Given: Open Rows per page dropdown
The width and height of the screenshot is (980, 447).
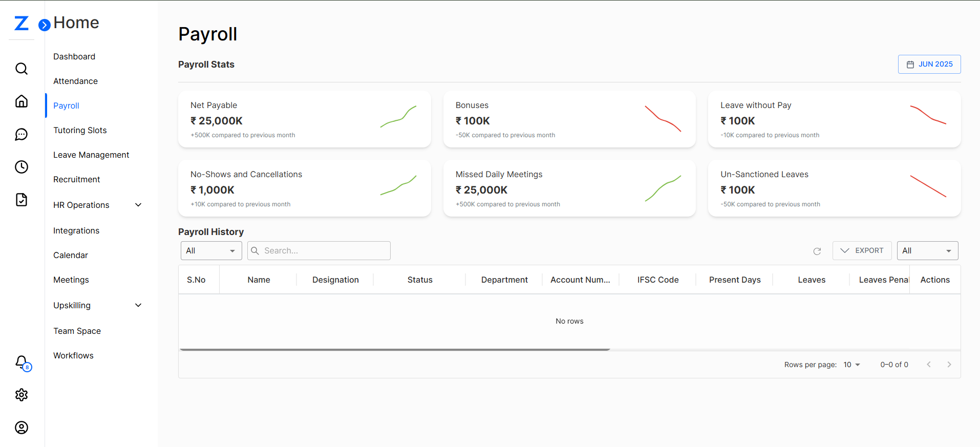Looking at the screenshot, I should [852, 365].
